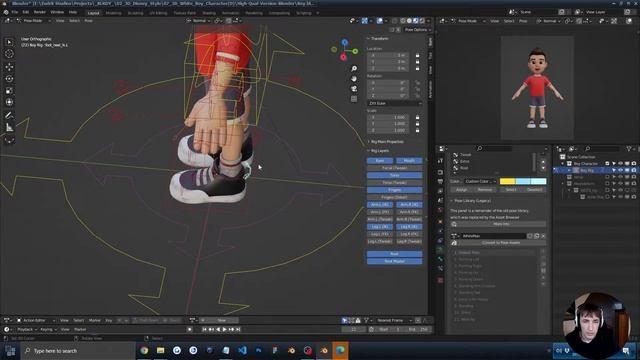The width and height of the screenshot is (640, 360).
Task: Toggle lock on Location X field
Action: [417, 55]
